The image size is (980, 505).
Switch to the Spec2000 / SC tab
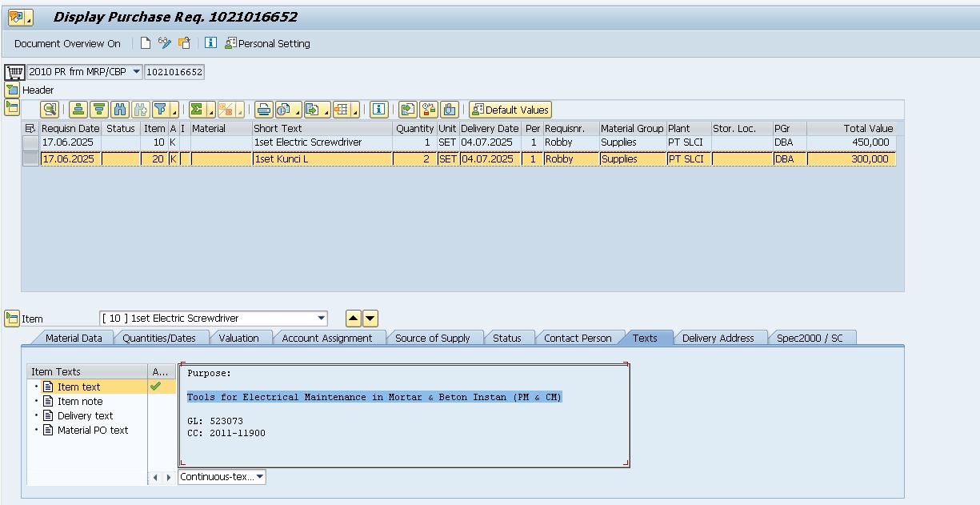coord(810,338)
